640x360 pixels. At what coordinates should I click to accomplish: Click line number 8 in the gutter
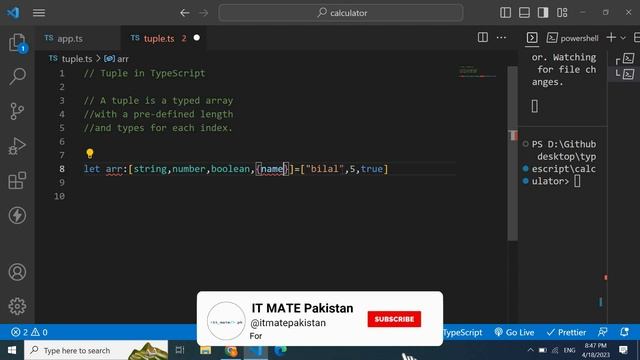(62, 169)
